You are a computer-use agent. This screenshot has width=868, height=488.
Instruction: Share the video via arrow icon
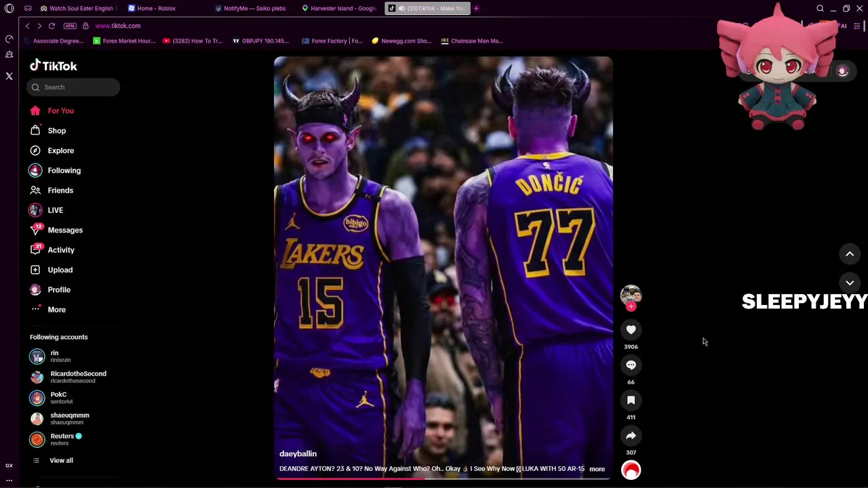tap(631, 435)
